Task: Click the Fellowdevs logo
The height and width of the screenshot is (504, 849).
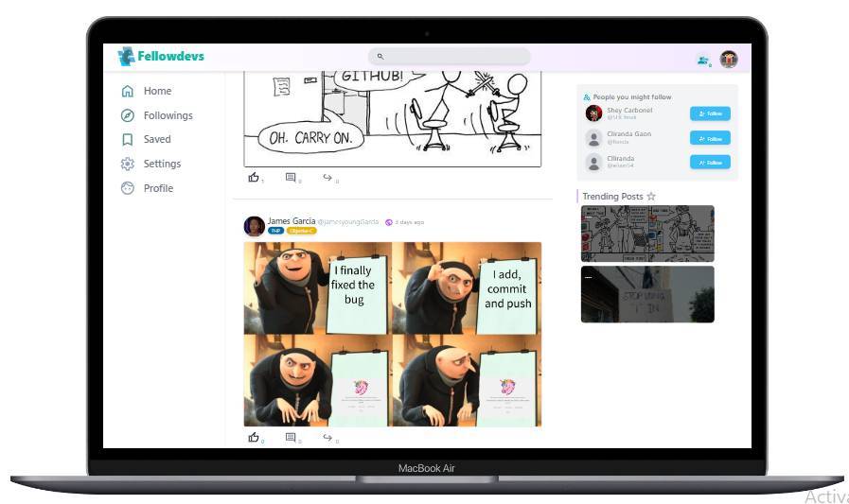Action: pos(161,56)
